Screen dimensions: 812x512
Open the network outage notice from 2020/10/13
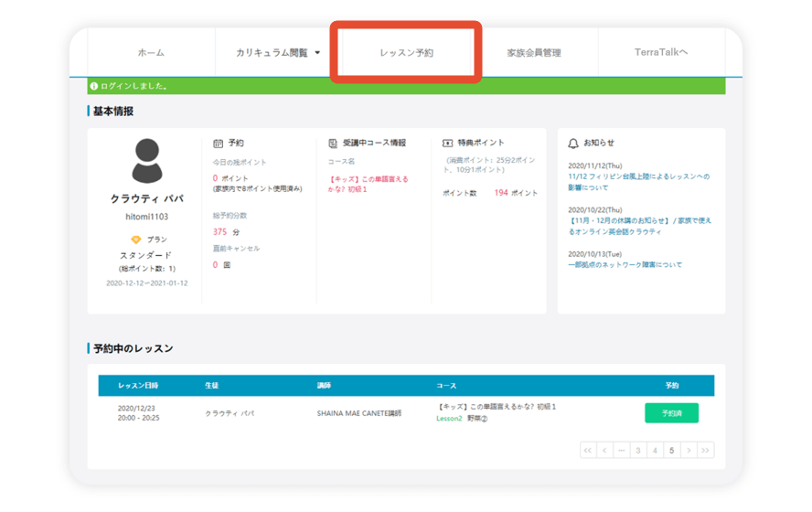point(625,265)
